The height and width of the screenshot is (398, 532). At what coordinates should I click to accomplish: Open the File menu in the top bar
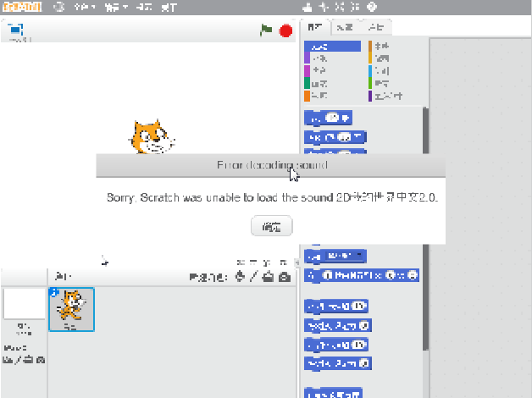[84, 7]
